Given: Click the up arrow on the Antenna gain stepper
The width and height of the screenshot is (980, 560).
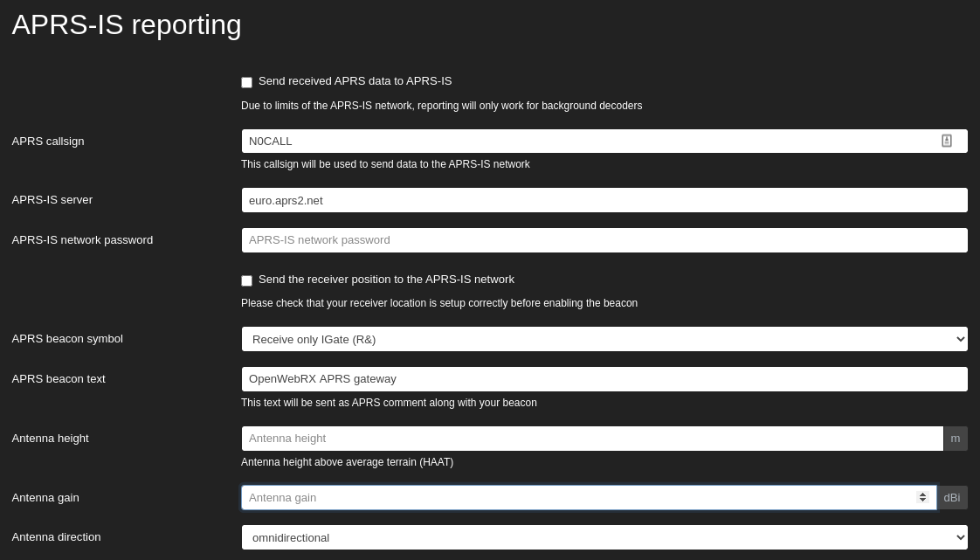Looking at the screenshot, I should 923,494.
